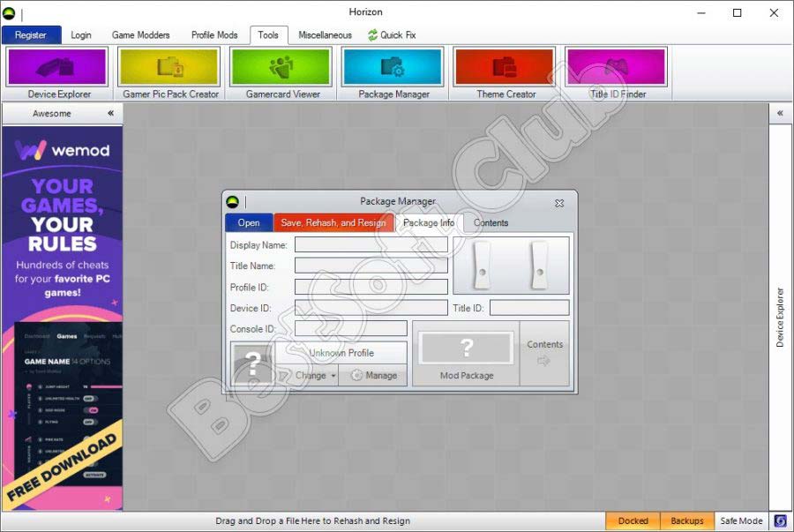Close the Package Manager dialog

pyautogui.click(x=559, y=202)
